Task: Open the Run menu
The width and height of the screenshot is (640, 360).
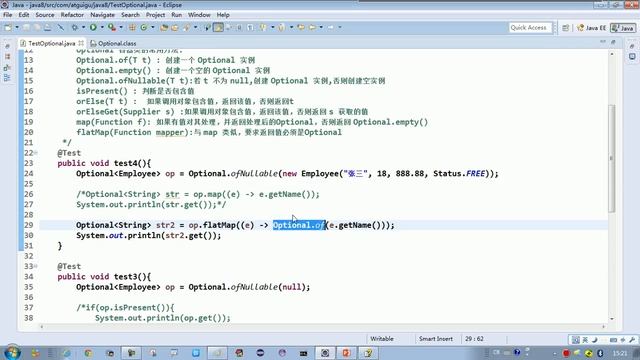Action: (x=176, y=15)
